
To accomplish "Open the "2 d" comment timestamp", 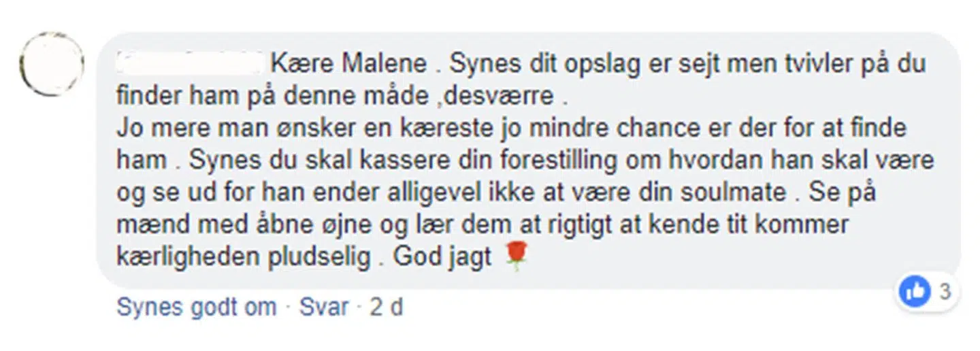I will tap(386, 307).
